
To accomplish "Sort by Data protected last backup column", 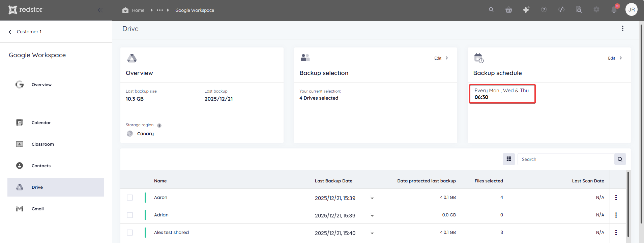I will pyautogui.click(x=427, y=181).
